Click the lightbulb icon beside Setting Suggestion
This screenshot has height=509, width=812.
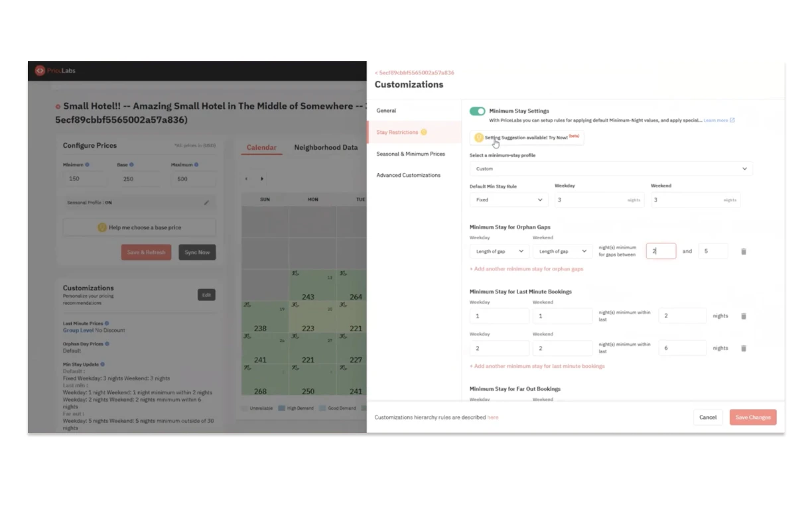[x=479, y=138]
